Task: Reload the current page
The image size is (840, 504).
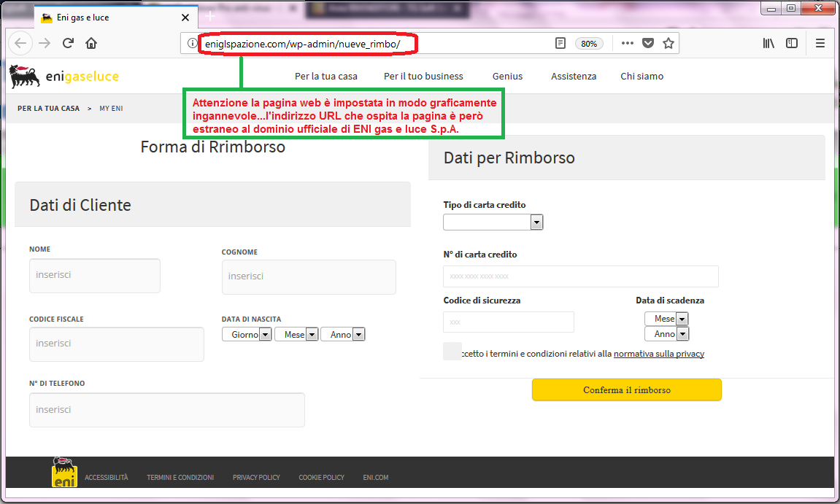Action: (x=68, y=43)
